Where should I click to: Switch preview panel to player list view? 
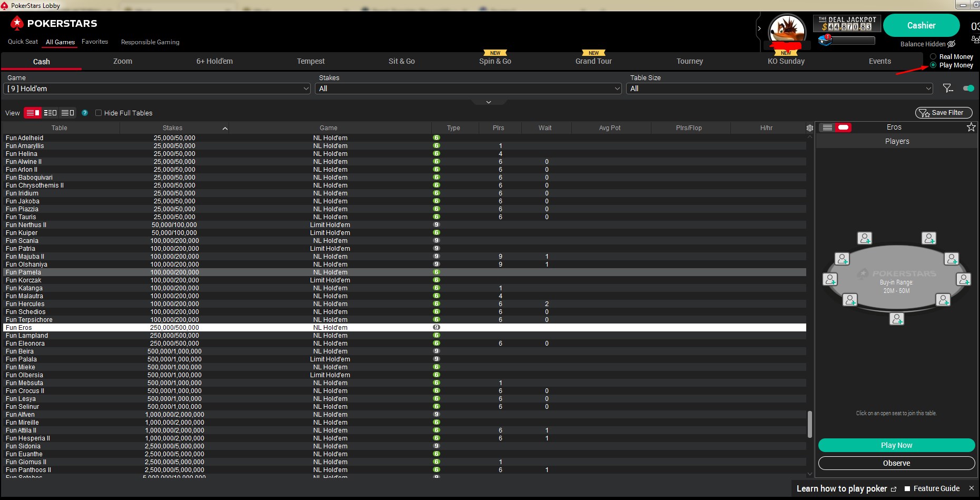[x=827, y=128]
